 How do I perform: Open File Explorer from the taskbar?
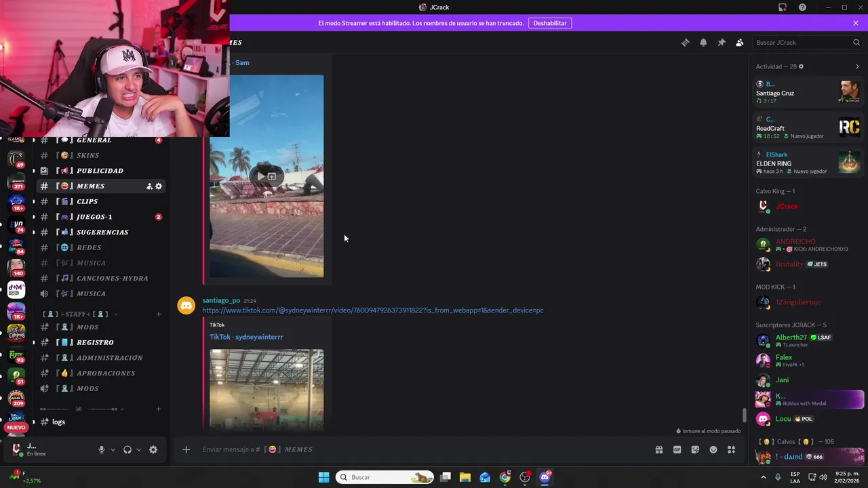coord(465,477)
